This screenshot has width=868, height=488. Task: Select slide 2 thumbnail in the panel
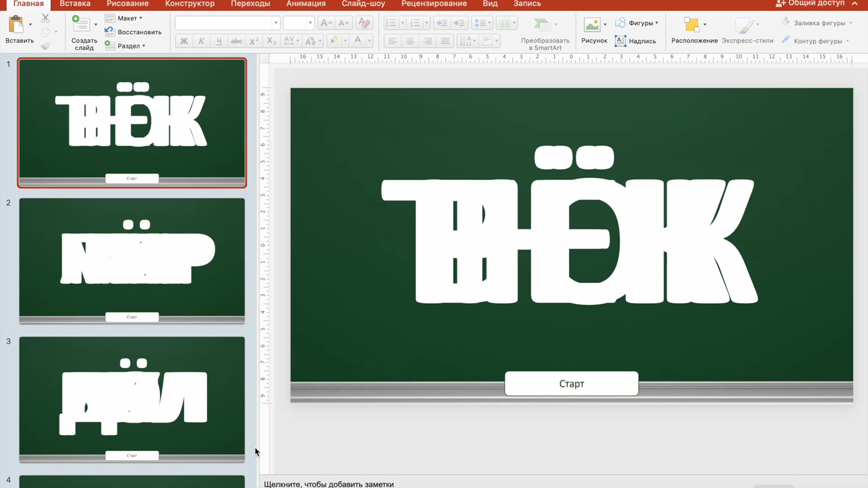tap(132, 260)
